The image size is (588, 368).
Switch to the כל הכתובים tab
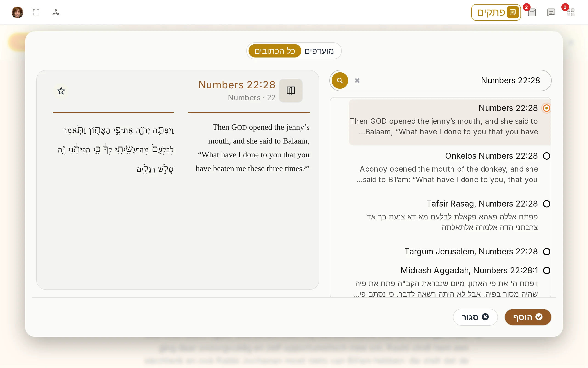(x=274, y=51)
